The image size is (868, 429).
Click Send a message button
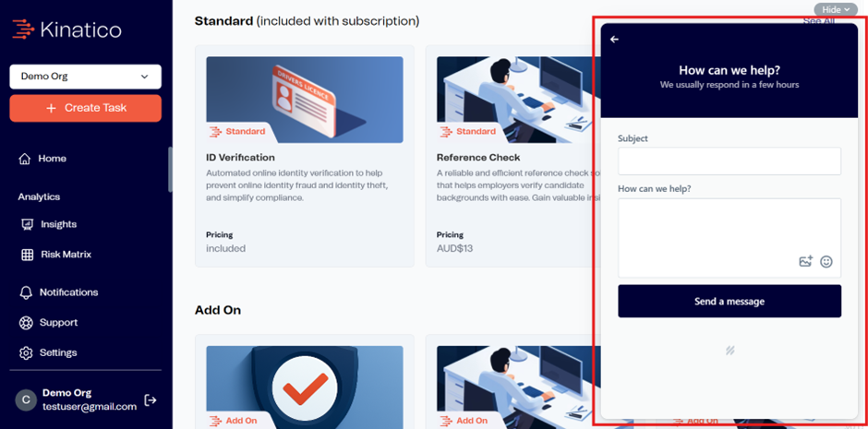[x=729, y=302]
